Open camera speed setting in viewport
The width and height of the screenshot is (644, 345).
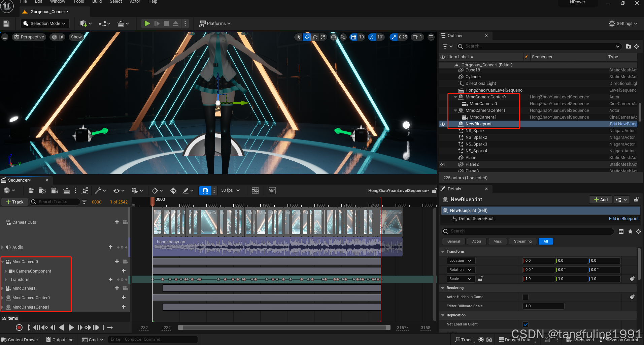tap(417, 37)
